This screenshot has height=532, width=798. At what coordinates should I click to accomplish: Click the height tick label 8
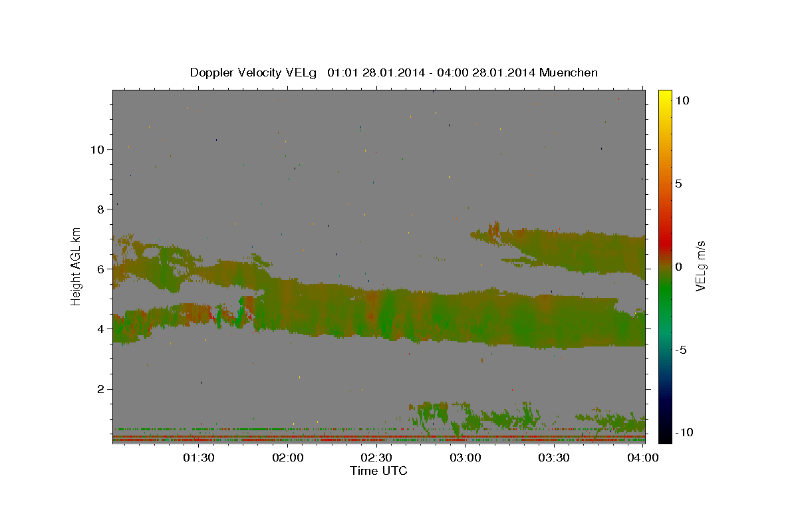coord(100,209)
